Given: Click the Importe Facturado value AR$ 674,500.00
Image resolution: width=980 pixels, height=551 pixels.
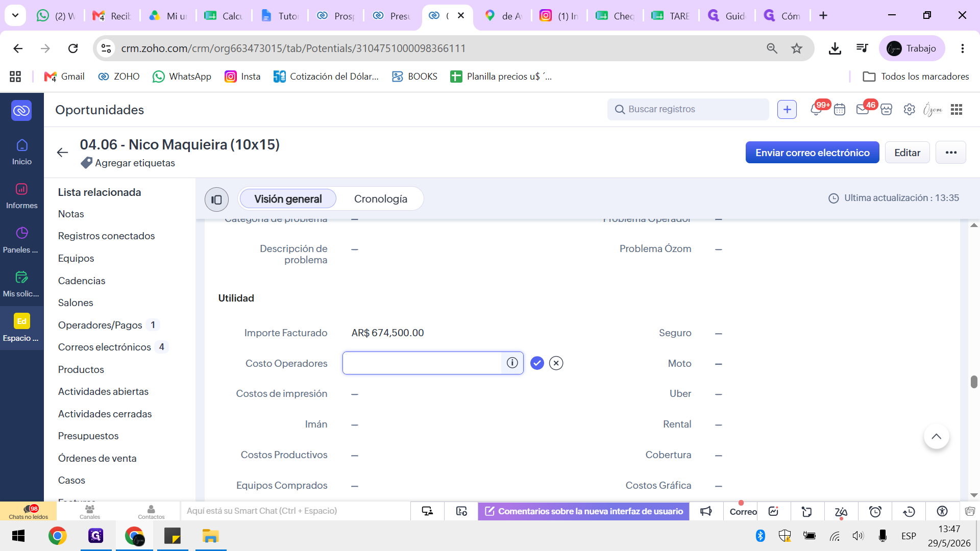Looking at the screenshot, I should pos(387,333).
